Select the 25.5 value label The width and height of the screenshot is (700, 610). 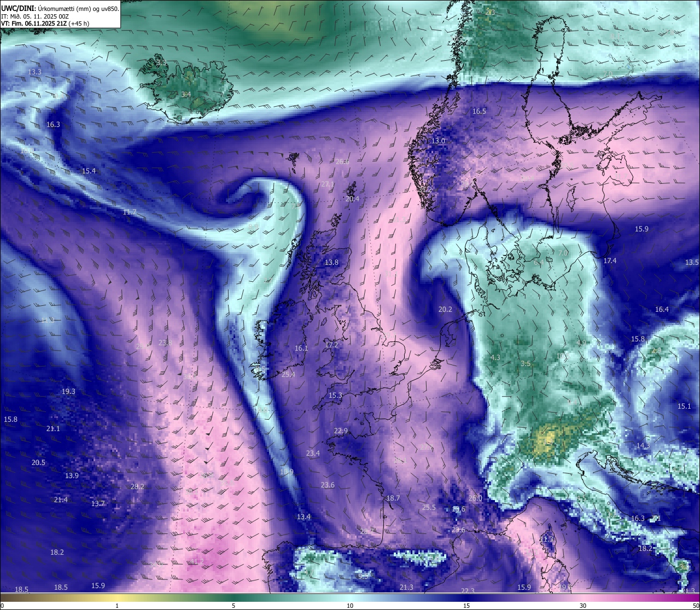point(429,508)
